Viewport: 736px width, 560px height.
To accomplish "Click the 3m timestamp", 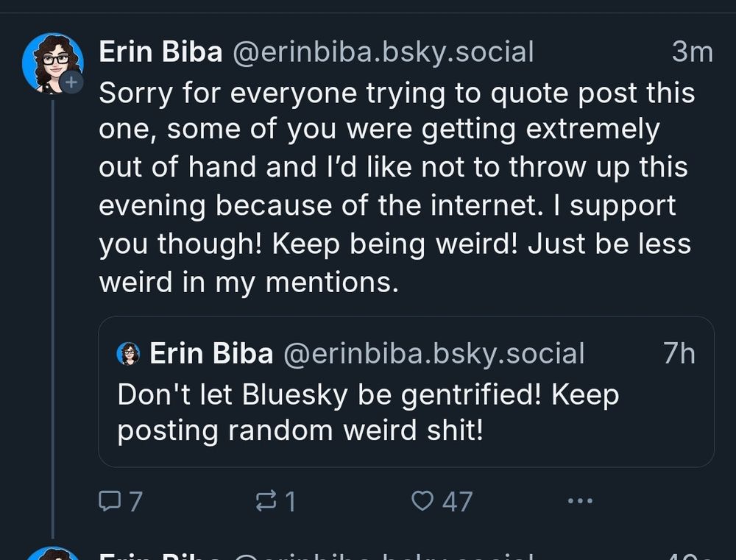I will (x=692, y=52).
